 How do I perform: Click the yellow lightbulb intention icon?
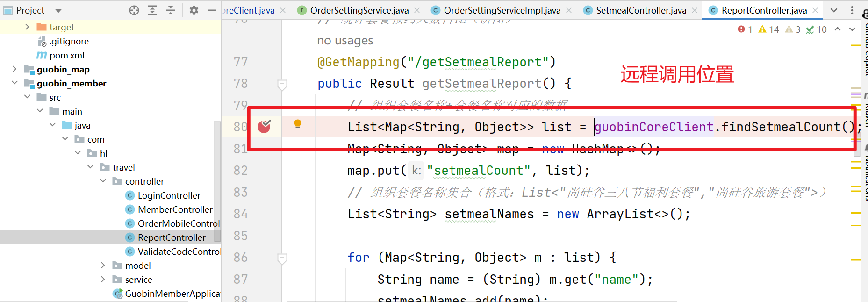pyautogui.click(x=298, y=124)
